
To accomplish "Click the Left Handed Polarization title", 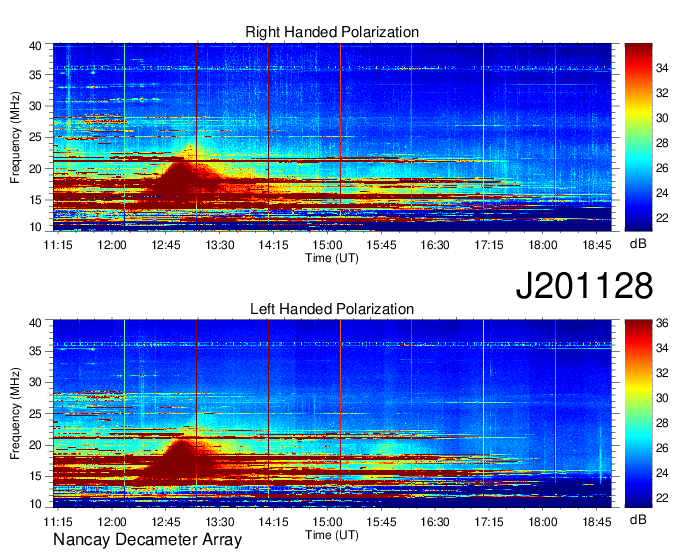I will pos(332,309).
